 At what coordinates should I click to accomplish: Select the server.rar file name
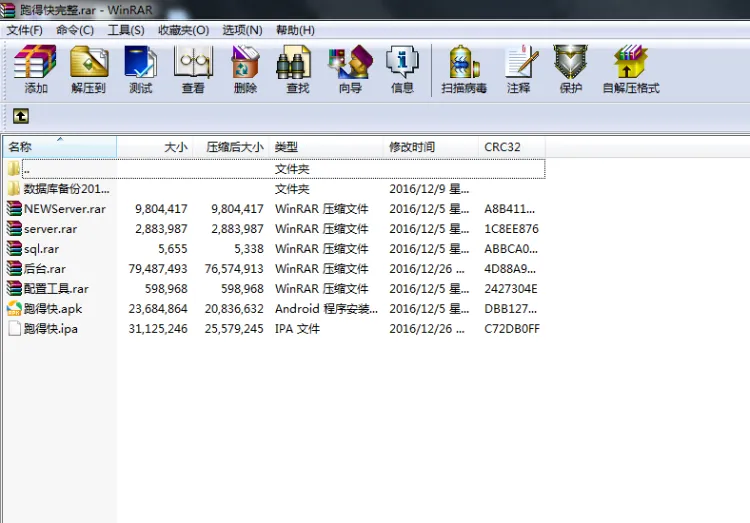pos(50,229)
